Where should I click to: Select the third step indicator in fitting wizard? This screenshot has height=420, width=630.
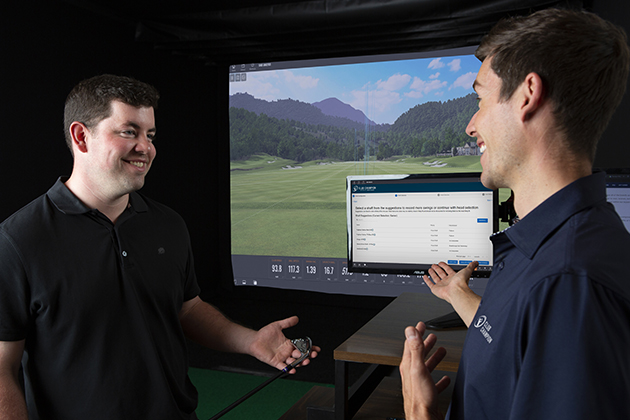pos(440,196)
